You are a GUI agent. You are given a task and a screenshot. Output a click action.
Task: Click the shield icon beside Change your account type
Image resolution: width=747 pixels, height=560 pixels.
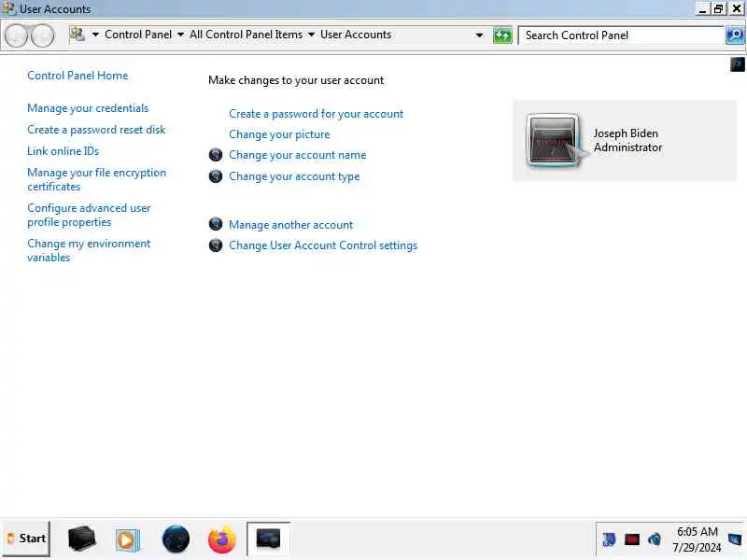coord(216,176)
